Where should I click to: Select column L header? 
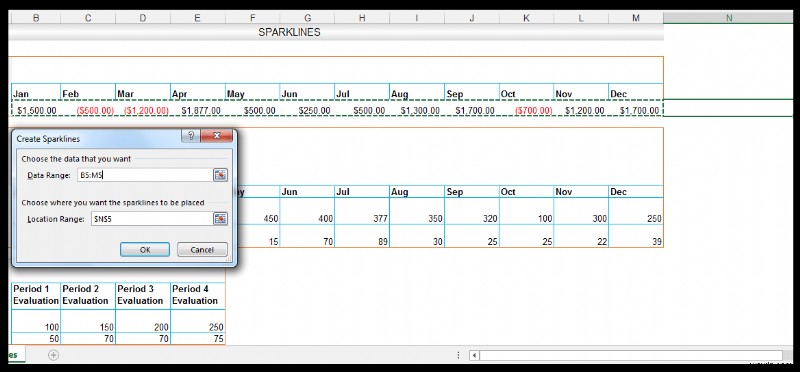(581, 18)
